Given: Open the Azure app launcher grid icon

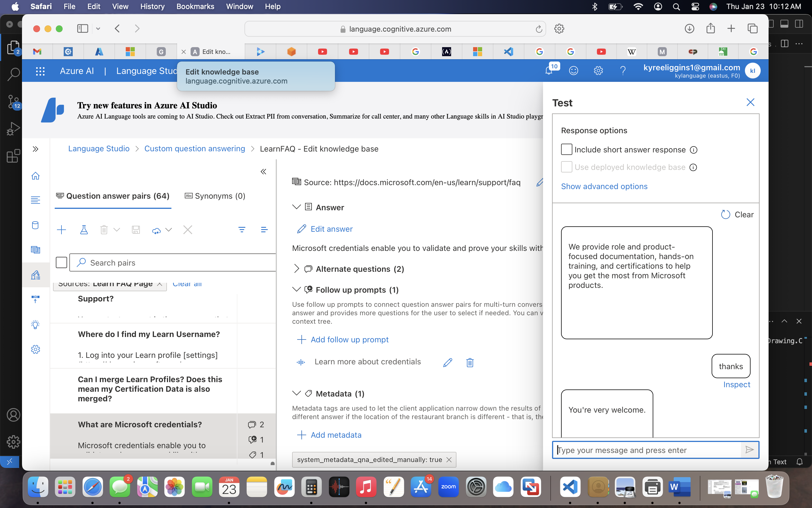Looking at the screenshot, I should (x=40, y=71).
